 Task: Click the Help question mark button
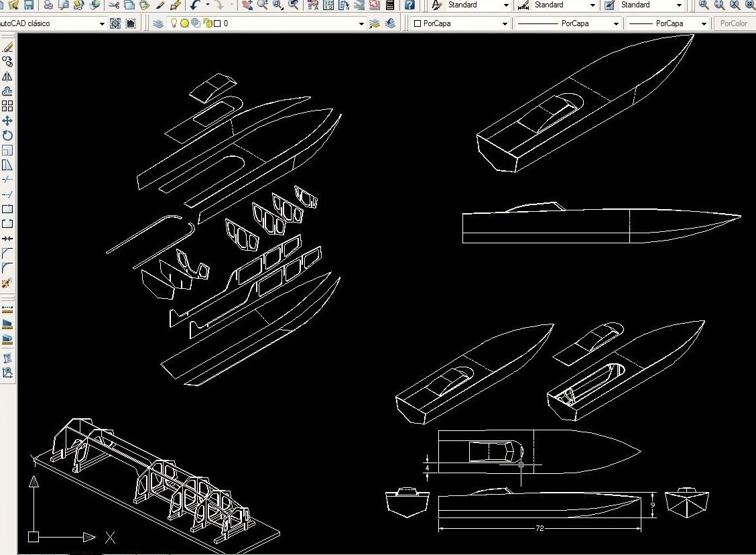point(409,5)
